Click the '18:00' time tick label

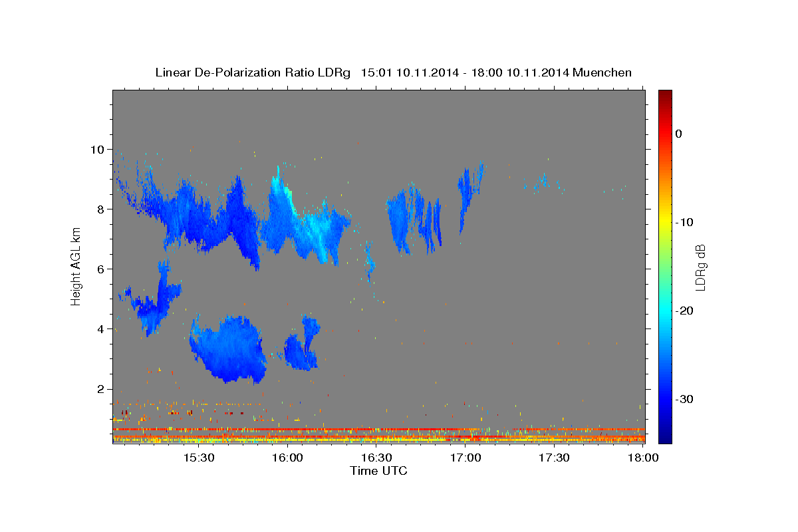[x=643, y=458]
